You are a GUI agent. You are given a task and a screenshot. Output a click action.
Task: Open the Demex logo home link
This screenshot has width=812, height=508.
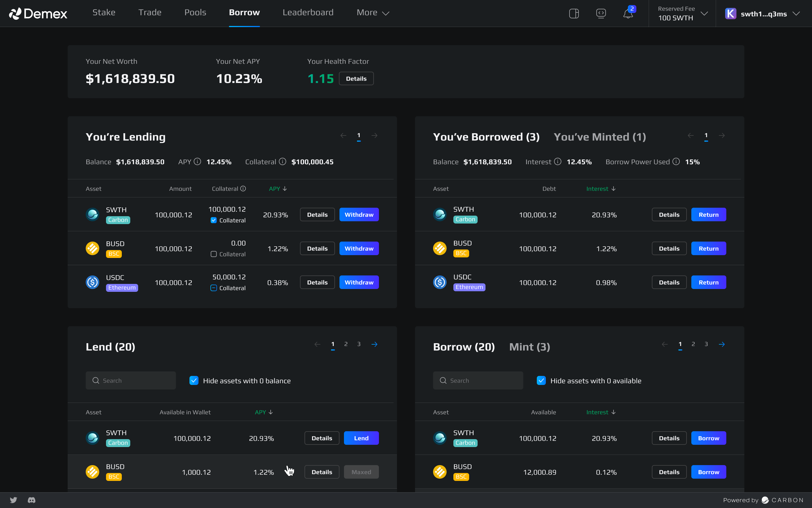coord(38,14)
